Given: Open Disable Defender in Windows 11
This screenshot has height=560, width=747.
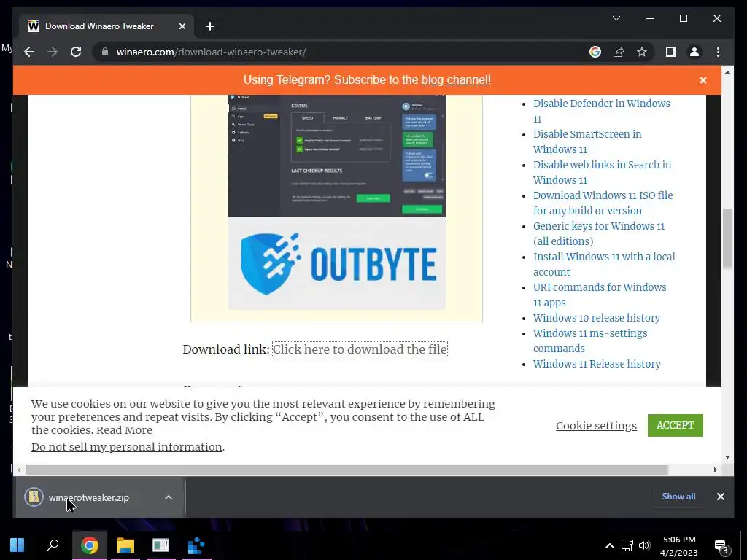Looking at the screenshot, I should (601, 111).
